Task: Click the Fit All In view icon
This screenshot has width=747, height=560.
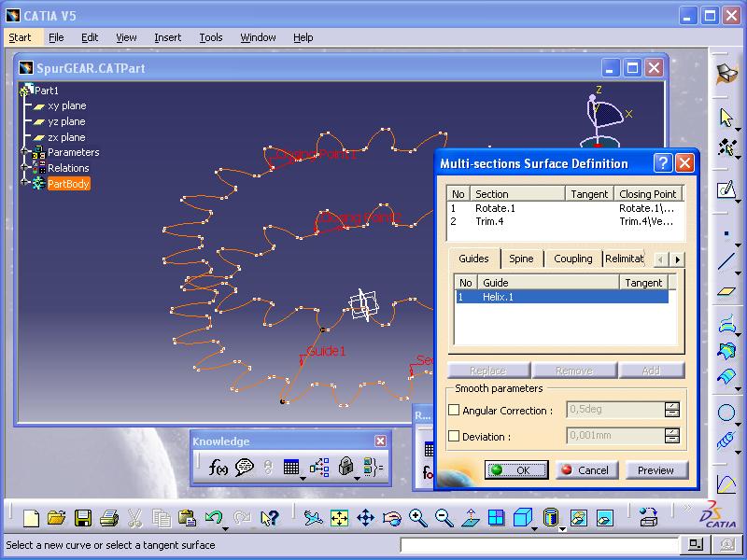Action: click(339, 517)
